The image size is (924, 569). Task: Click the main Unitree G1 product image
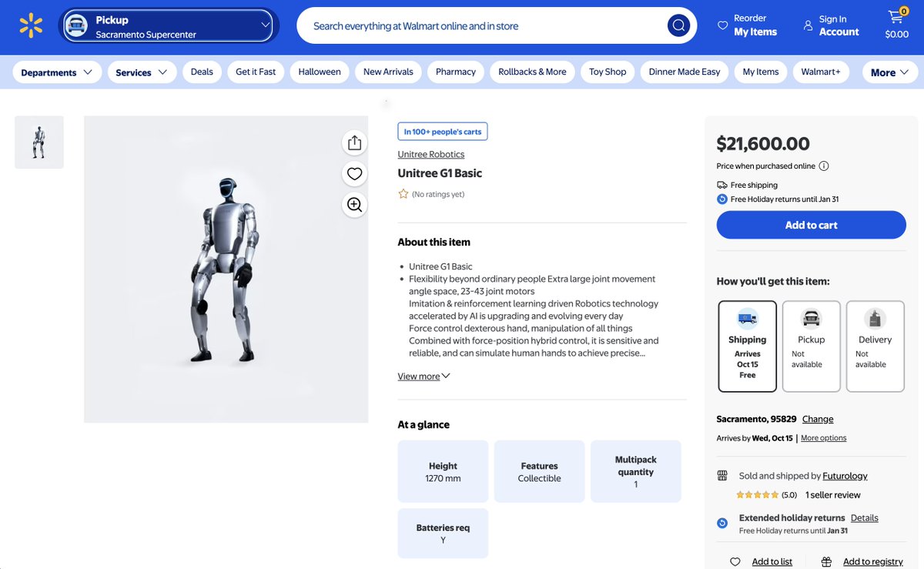226,269
